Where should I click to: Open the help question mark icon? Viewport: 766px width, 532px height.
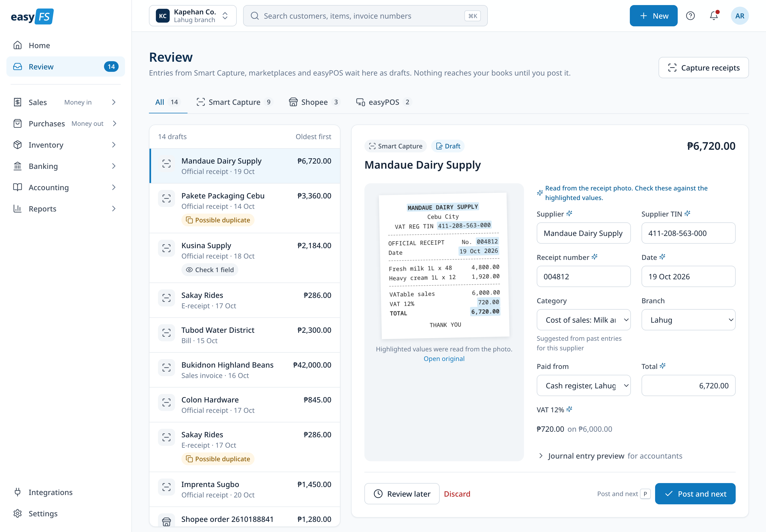[690, 16]
